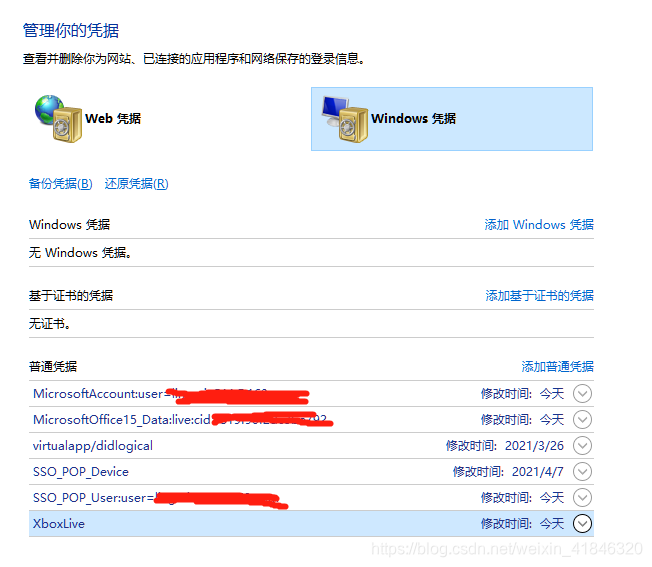652x567 pixels.
Task: Click the 普通凭据 section header
Action: pos(53,366)
